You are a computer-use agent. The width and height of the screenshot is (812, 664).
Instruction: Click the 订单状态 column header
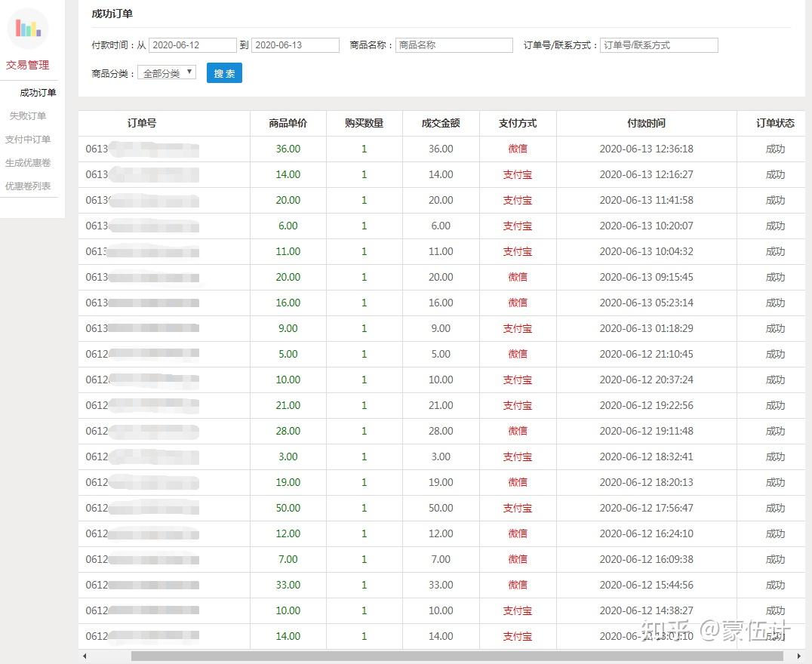[775, 123]
